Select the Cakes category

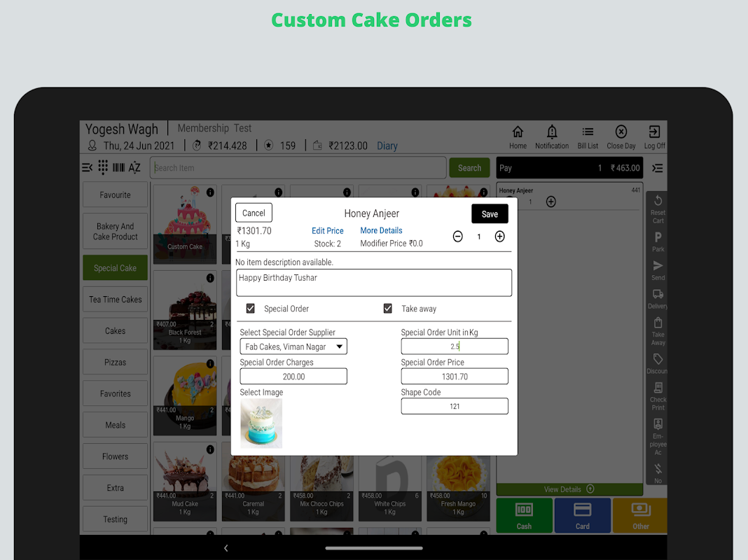pyautogui.click(x=115, y=331)
